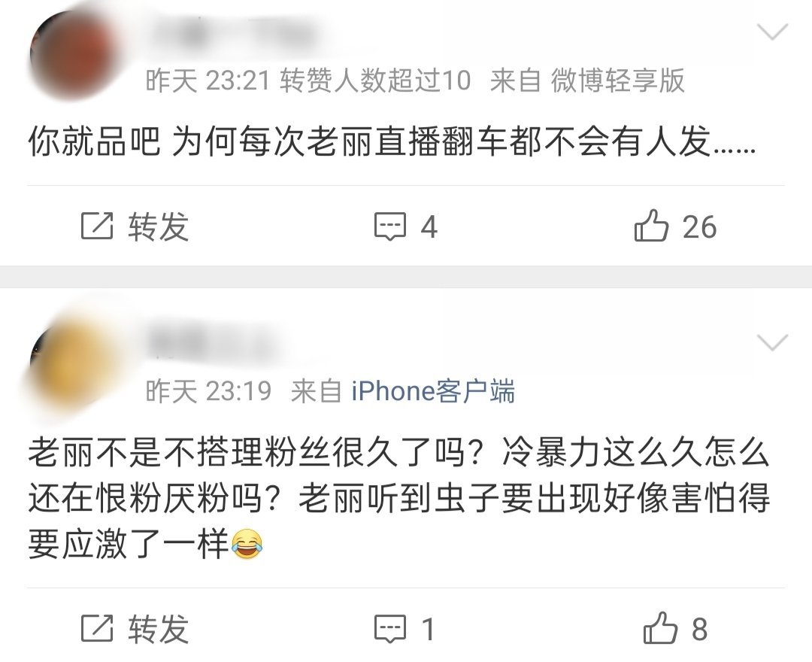Like the first post with 26 likes
Image resolution: width=812 pixels, height=662 pixels.
click(x=651, y=226)
